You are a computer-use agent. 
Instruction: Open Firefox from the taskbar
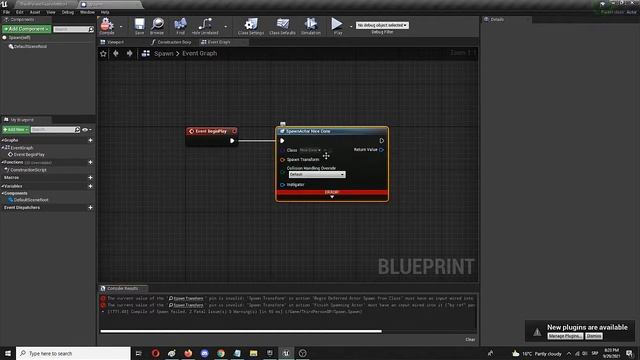click(188, 353)
